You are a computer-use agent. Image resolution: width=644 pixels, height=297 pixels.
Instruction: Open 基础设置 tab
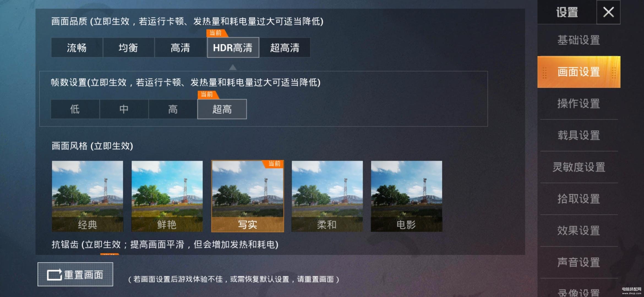579,40
